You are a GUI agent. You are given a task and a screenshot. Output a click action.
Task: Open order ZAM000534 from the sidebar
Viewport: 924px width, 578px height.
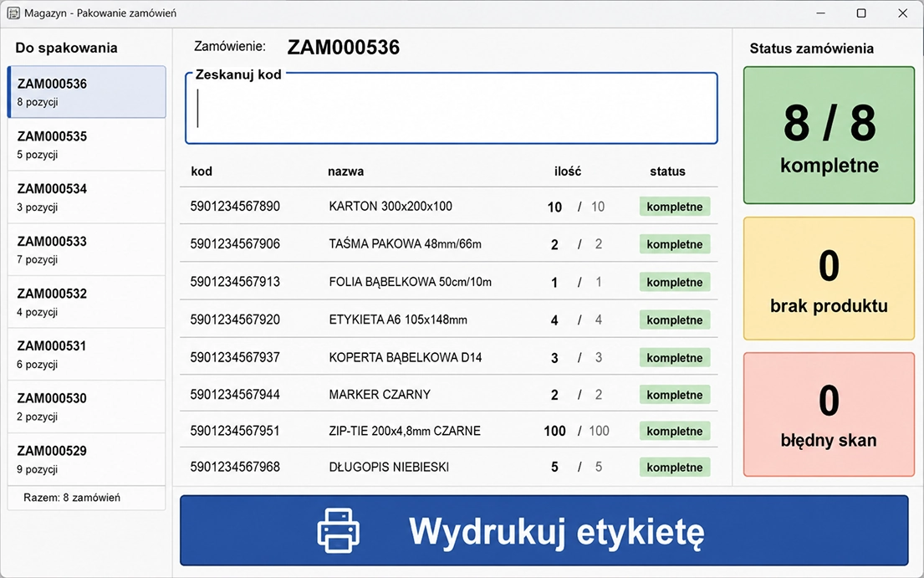click(87, 197)
